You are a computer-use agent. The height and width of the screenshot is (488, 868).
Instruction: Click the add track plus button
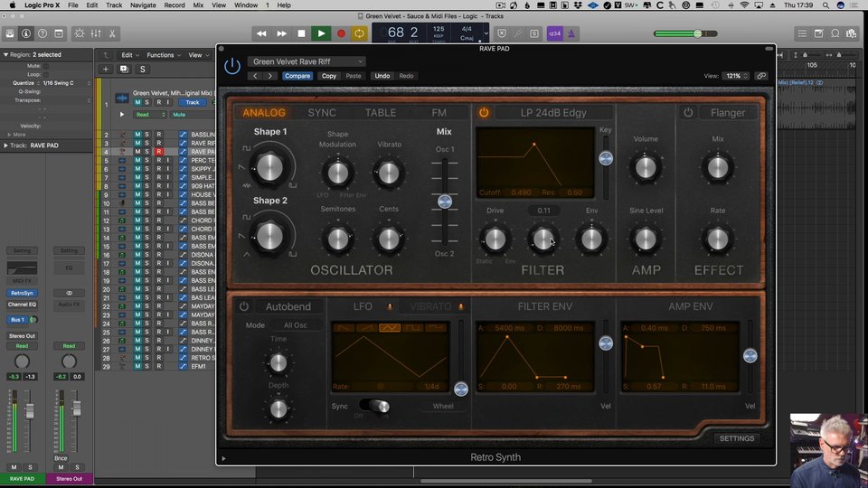click(x=105, y=70)
